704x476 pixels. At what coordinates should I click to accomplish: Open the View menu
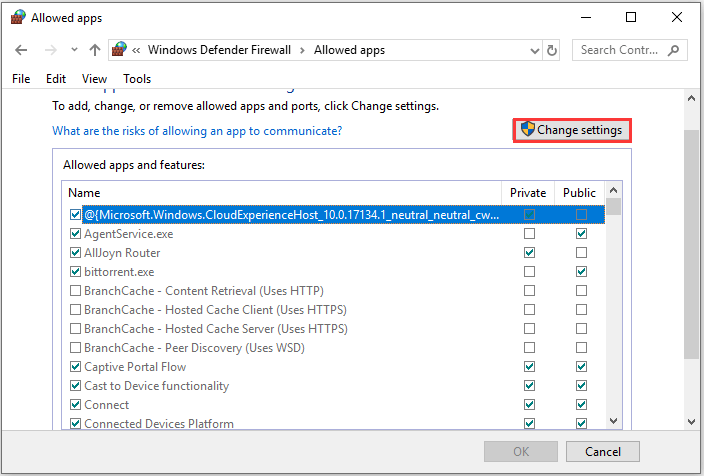point(94,79)
